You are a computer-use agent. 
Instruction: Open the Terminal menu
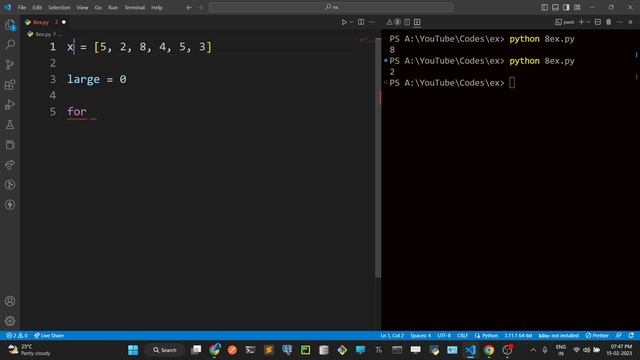[135, 7]
